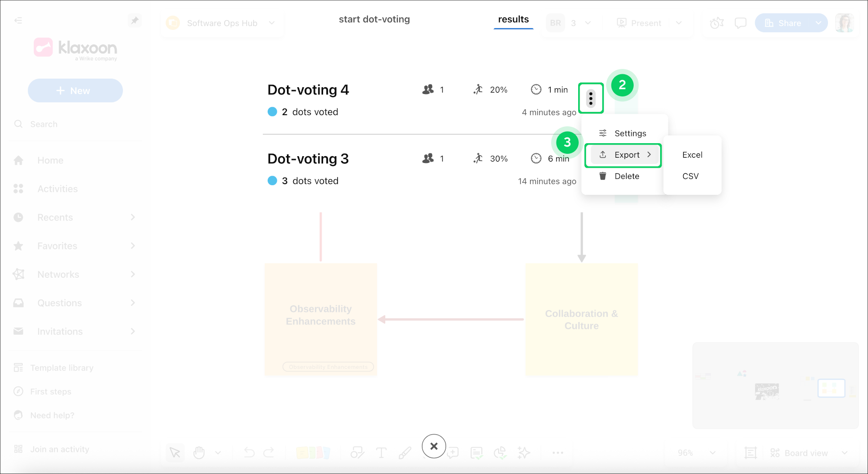Open Settings in the context menu

(630, 134)
